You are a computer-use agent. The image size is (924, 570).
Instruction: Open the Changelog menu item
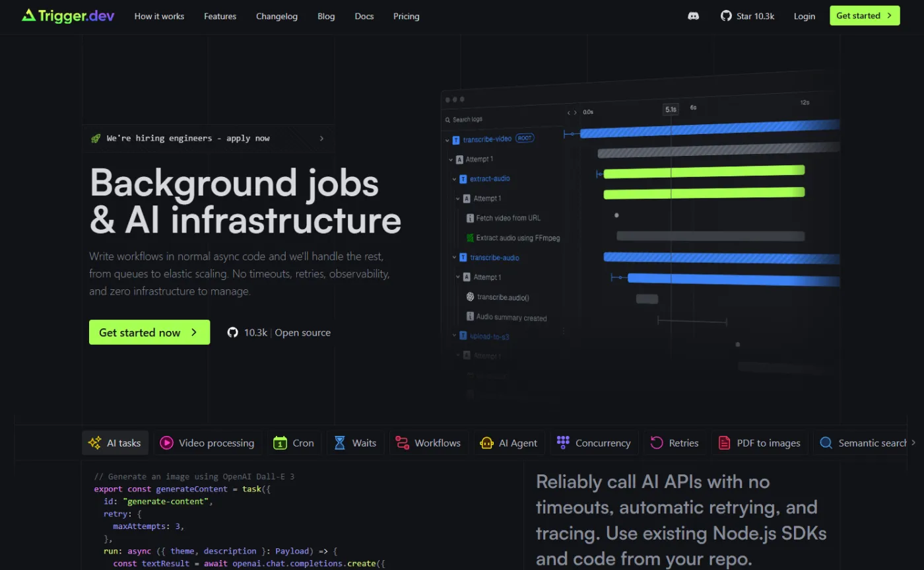(277, 16)
